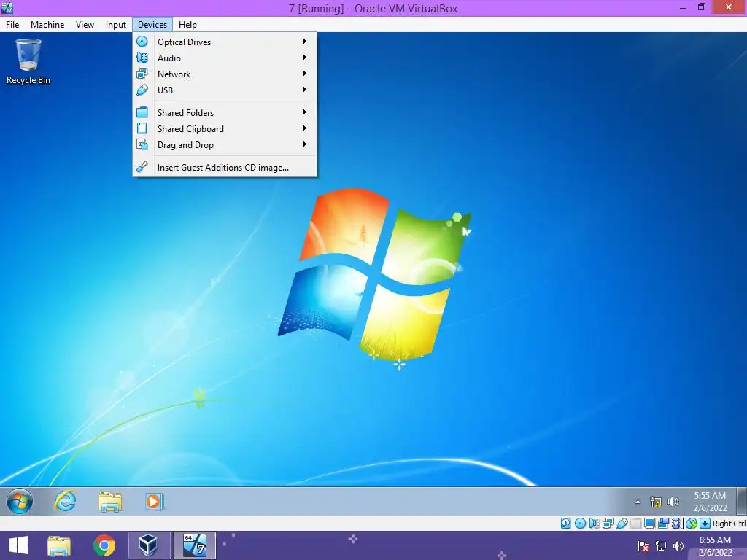Open the View menu
747x560 pixels.
tap(85, 25)
